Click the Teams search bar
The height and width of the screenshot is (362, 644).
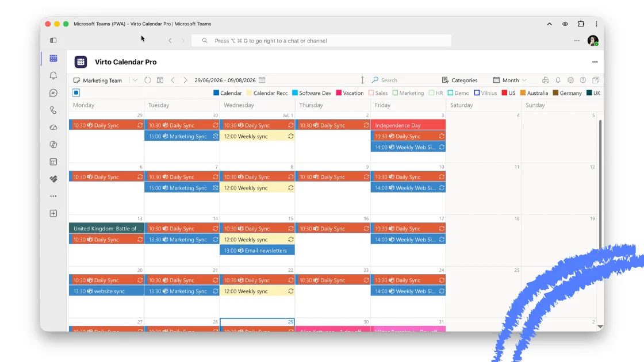(x=321, y=41)
